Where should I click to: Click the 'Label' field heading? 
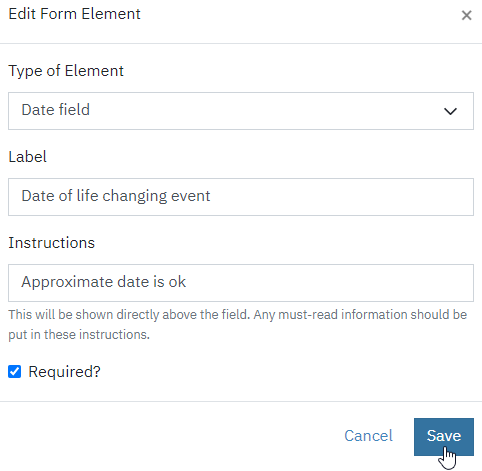(x=27, y=157)
